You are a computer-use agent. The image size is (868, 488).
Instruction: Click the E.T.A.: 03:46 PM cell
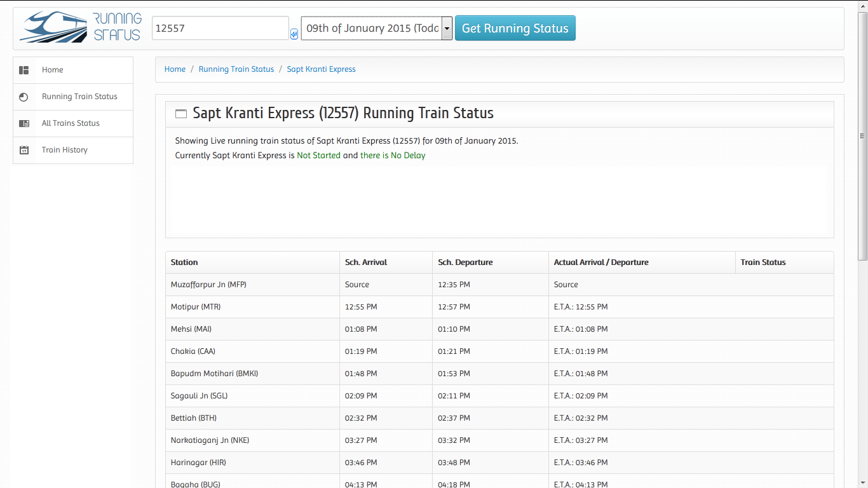pyautogui.click(x=642, y=463)
